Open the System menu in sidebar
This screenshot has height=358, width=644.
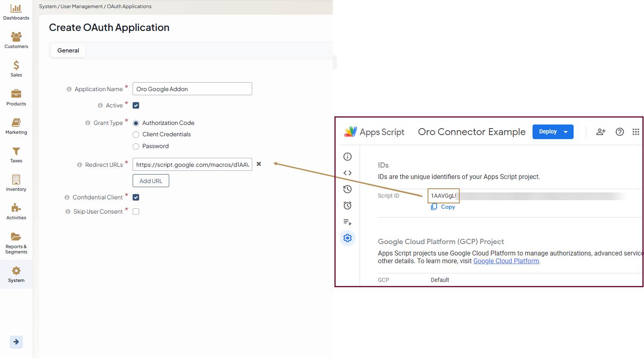click(16, 275)
